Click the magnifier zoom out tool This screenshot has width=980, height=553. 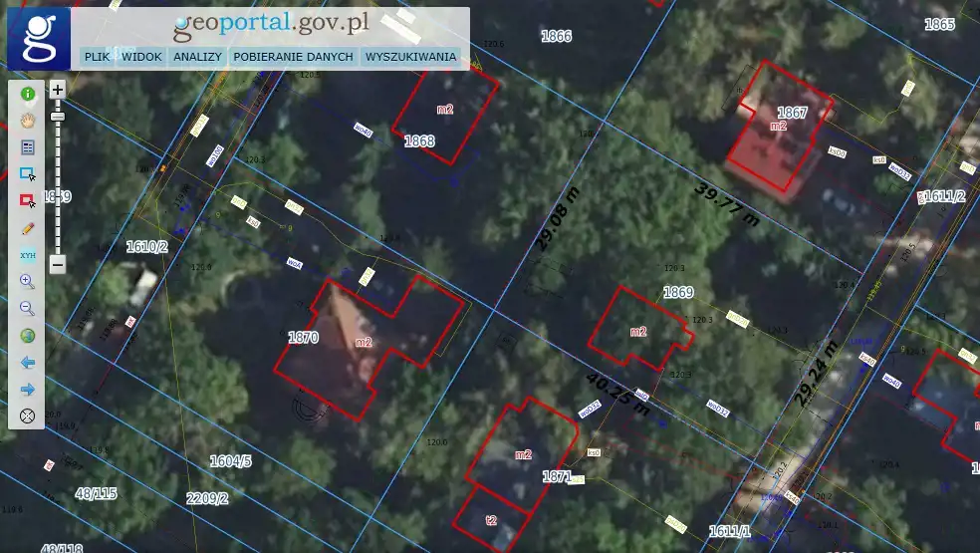tap(28, 309)
